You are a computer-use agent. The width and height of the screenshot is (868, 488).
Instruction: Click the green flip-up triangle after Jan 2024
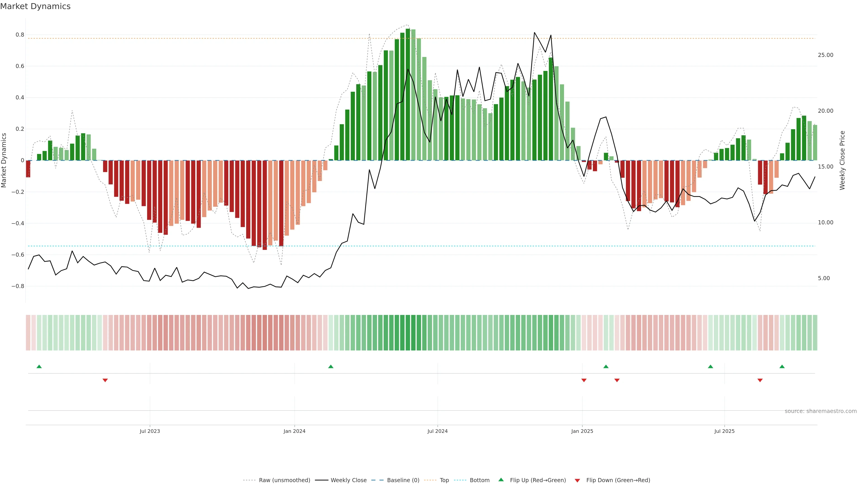330,366
